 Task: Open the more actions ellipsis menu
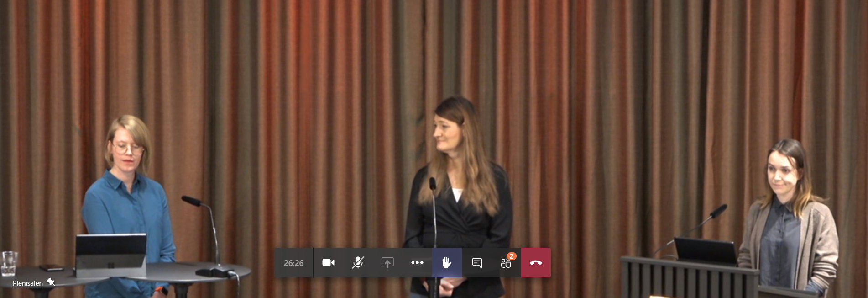point(417,263)
